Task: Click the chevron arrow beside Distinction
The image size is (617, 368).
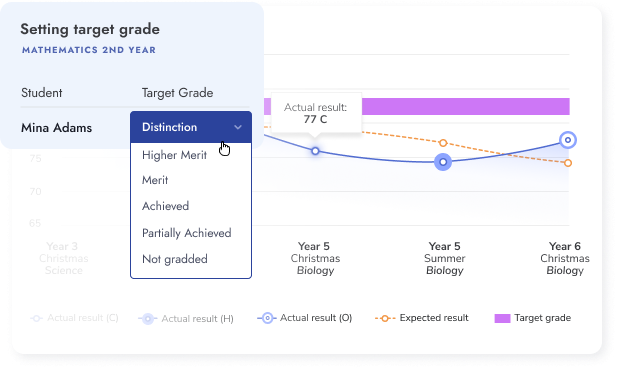Action: (x=238, y=127)
